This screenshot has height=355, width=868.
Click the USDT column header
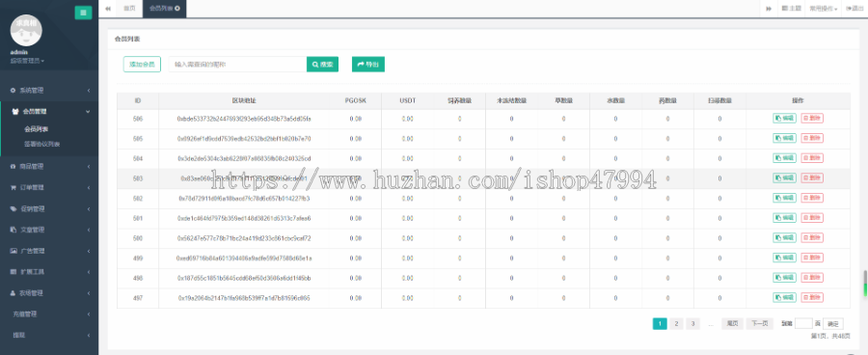[407, 100]
